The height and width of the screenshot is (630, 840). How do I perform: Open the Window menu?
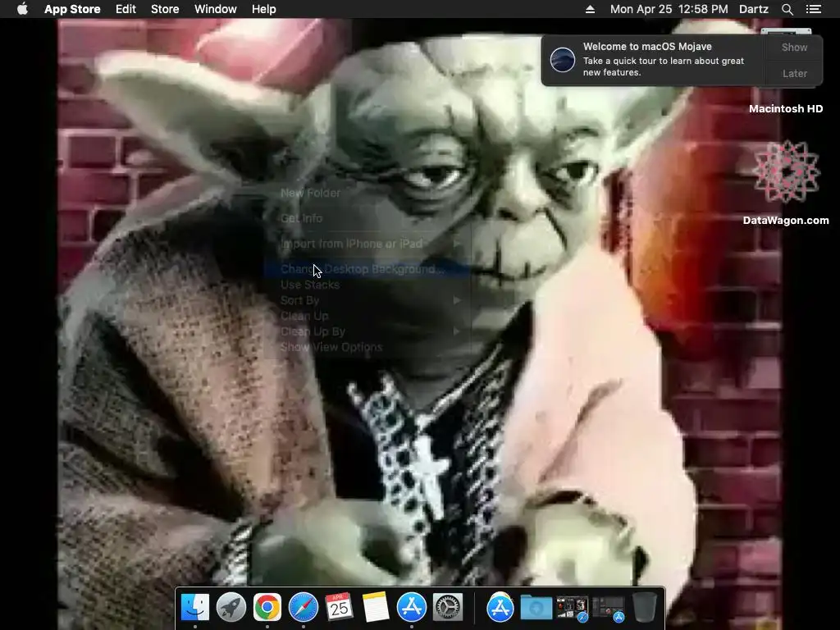tap(216, 9)
